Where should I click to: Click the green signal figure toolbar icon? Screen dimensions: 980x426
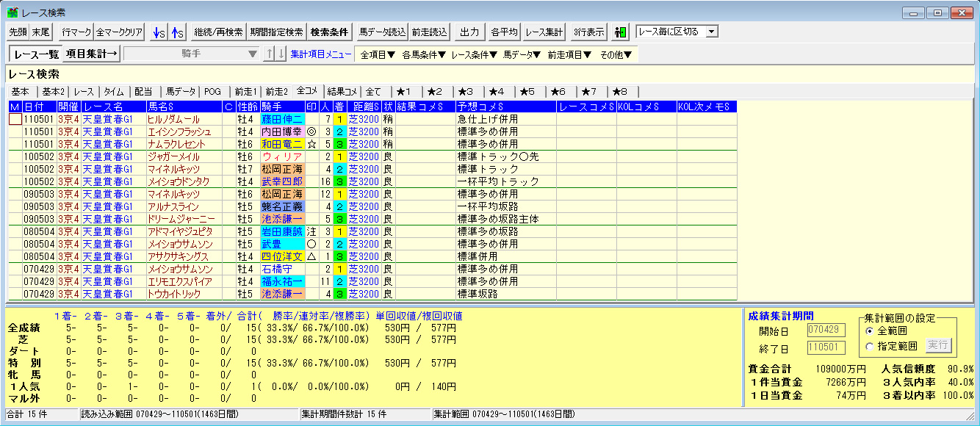pyautogui.click(x=621, y=32)
